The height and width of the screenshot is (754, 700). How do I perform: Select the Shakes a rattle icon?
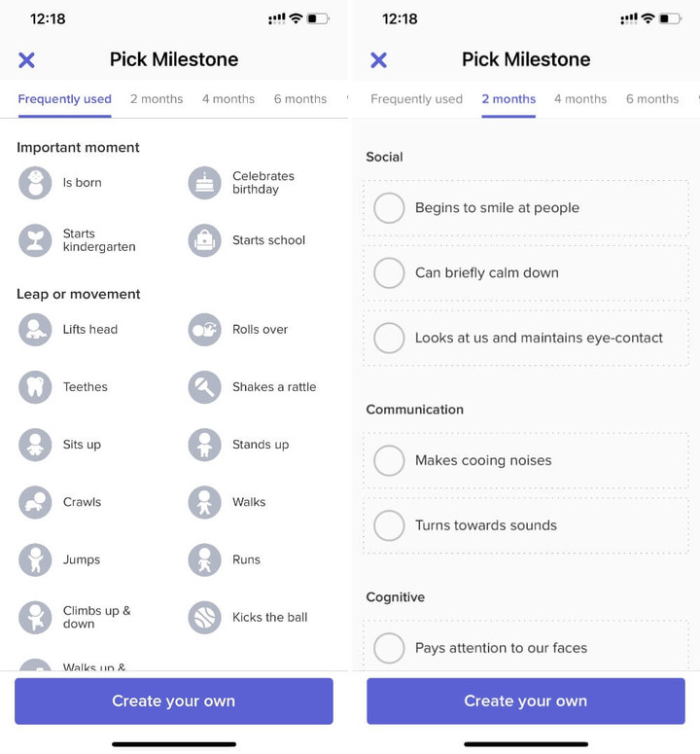pyautogui.click(x=205, y=387)
